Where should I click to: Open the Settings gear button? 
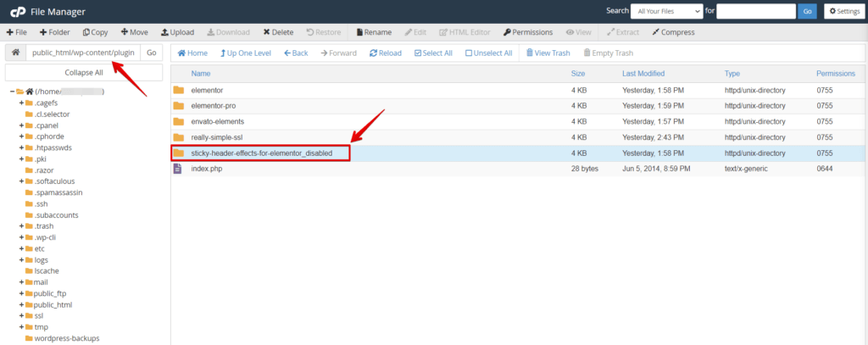tap(844, 11)
